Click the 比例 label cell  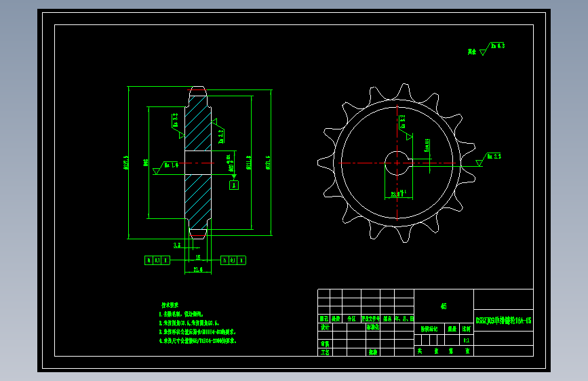point(466,329)
